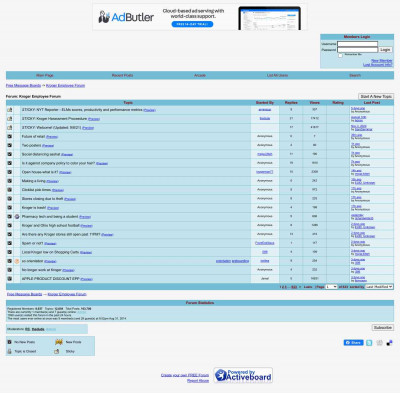Click status icon beside Shopping Carts topic
Image resolution: width=400 pixels, height=393 pixels.
[9, 252]
